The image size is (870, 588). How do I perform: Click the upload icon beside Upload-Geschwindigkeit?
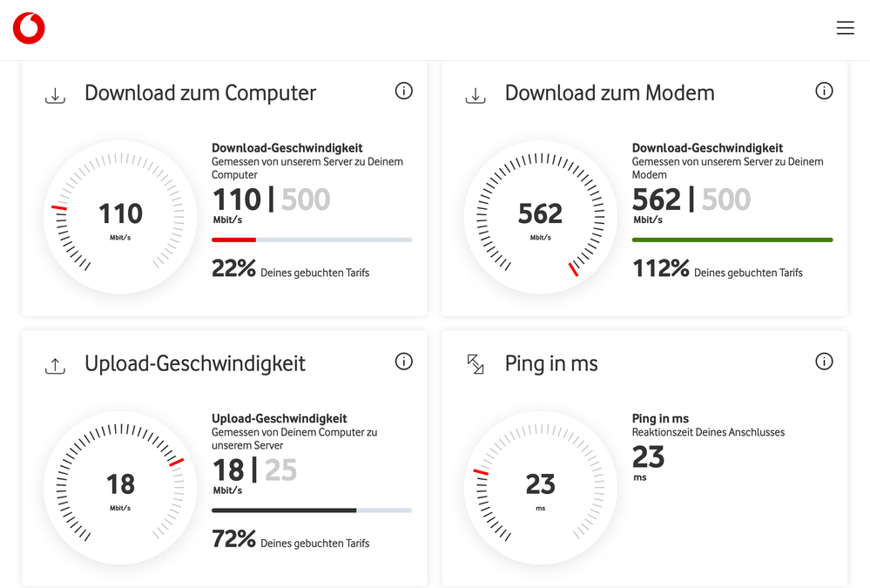(x=55, y=366)
